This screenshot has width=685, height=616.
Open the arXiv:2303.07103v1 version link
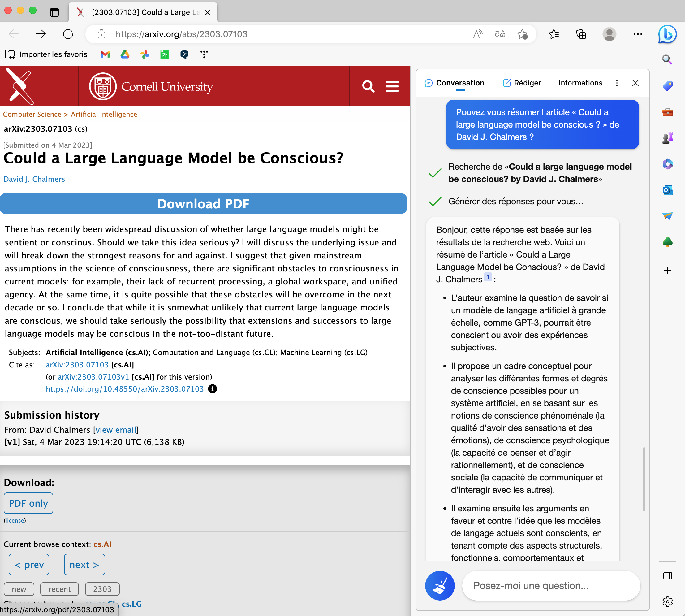coord(93,377)
